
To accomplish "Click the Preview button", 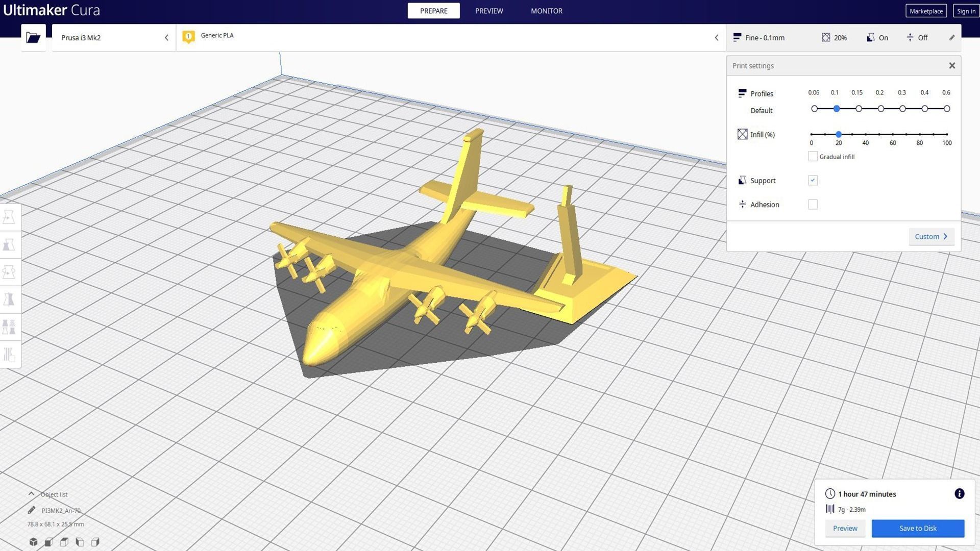I will [x=845, y=528].
